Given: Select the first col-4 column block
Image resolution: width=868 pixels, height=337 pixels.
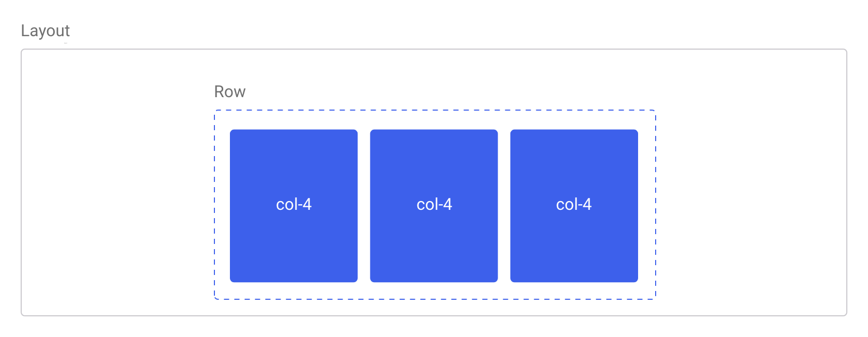Looking at the screenshot, I should (x=293, y=206).
